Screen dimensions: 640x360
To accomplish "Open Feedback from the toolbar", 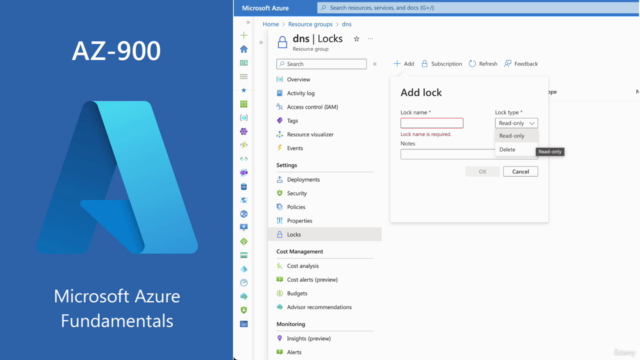I will (x=521, y=64).
